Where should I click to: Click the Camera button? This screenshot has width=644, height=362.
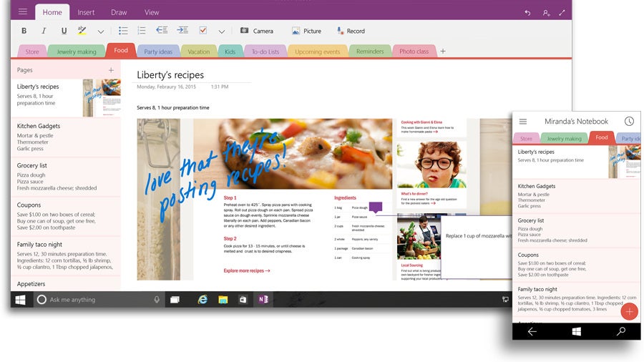click(x=256, y=31)
